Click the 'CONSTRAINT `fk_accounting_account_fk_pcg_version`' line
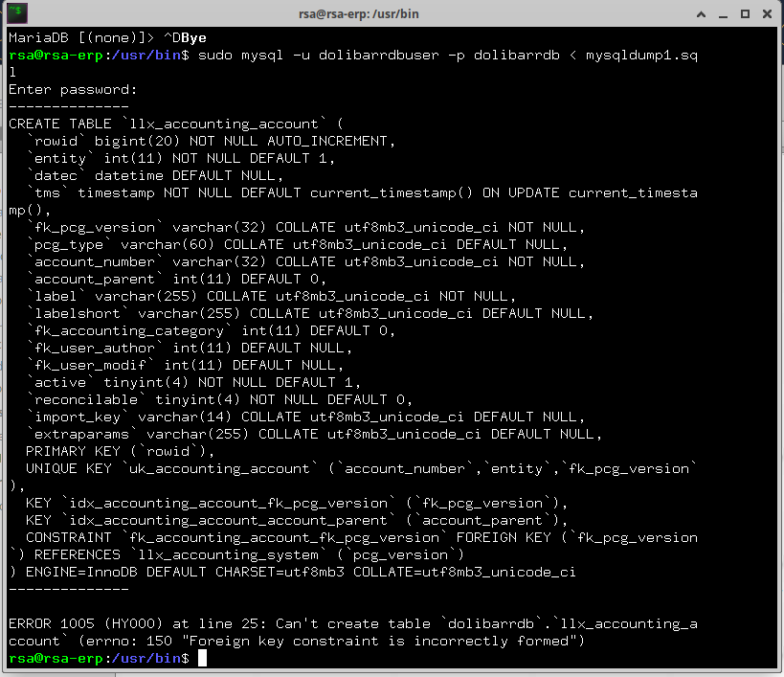This screenshot has height=677, width=784. coord(362,538)
